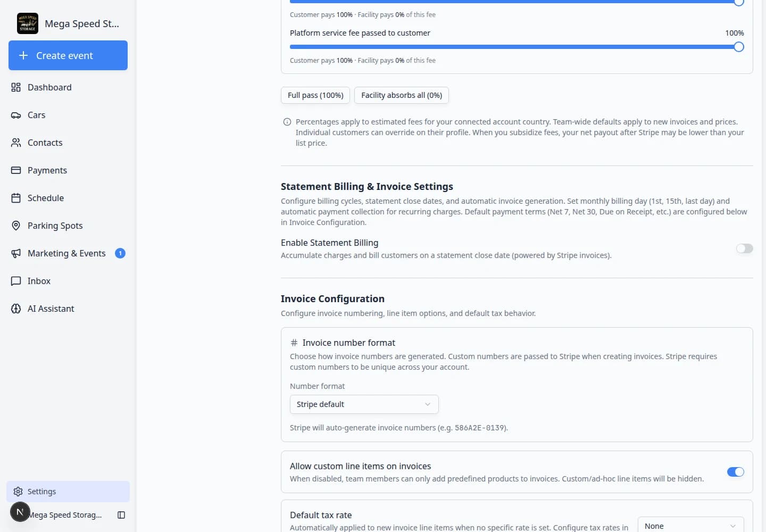Click the top fee slider handle

pyautogui.click(x=738, y=2)
